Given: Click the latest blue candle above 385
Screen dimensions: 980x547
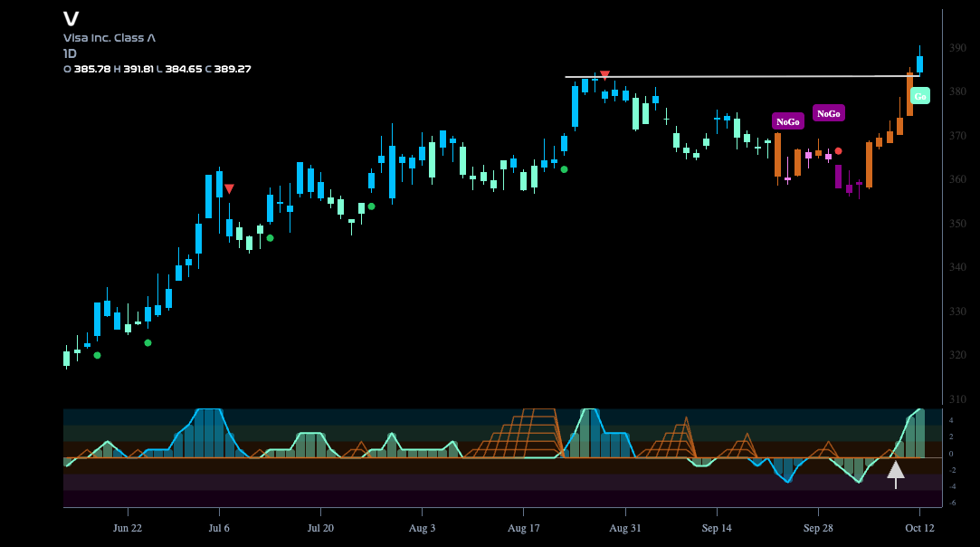Looking at the screenshot, I should coord(919,63).
